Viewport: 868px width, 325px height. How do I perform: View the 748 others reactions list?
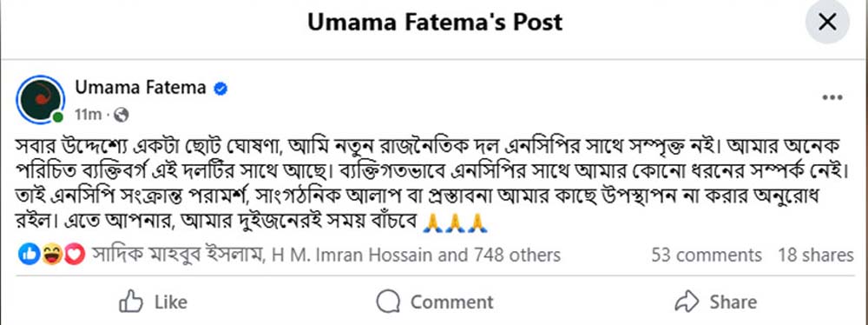[x=517, y=255]
